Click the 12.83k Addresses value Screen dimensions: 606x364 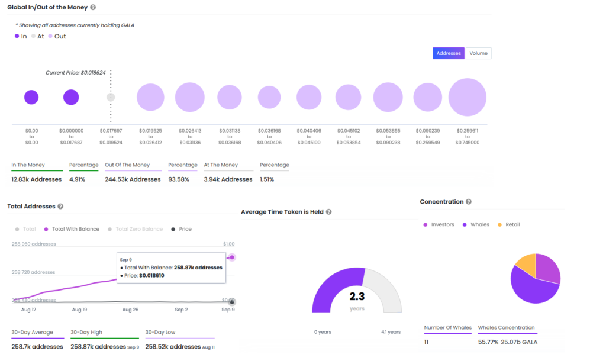pos(36,179)
